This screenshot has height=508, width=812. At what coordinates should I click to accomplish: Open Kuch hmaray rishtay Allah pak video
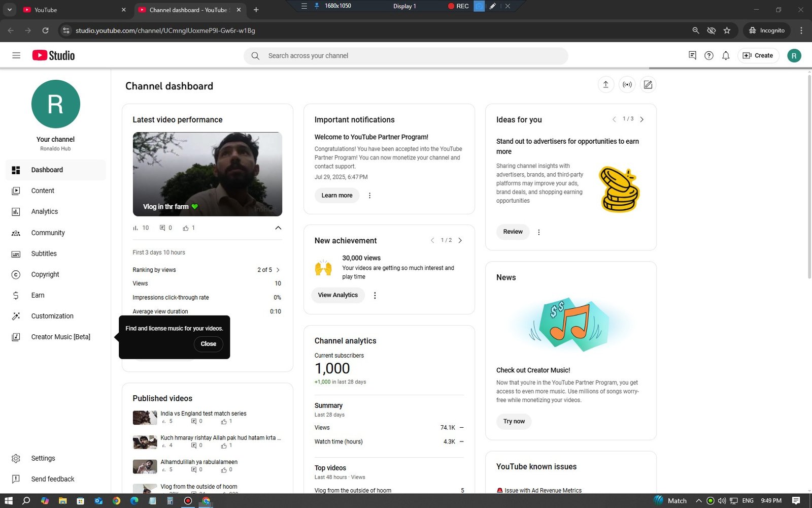pos(221,438)
